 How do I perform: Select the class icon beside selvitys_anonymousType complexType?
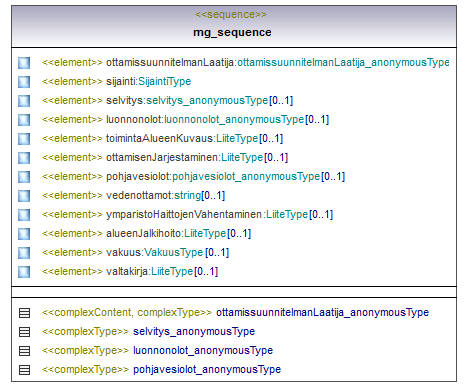click(24, 332)
